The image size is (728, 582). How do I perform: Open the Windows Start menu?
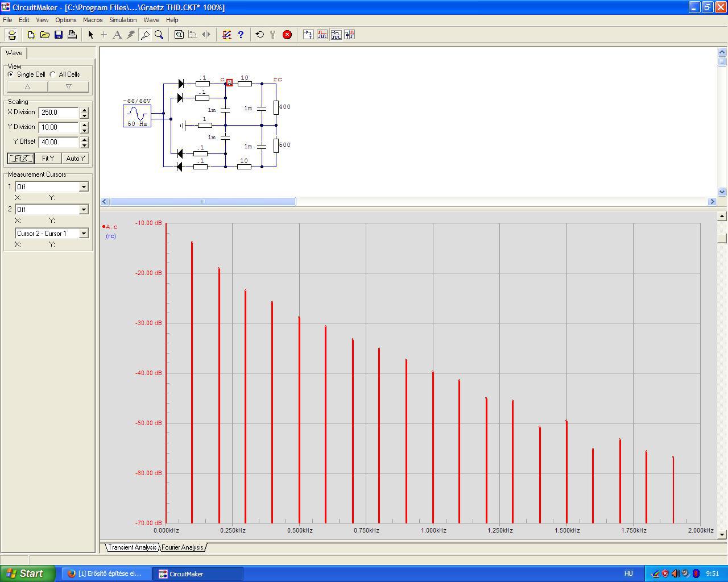point(28,573)
